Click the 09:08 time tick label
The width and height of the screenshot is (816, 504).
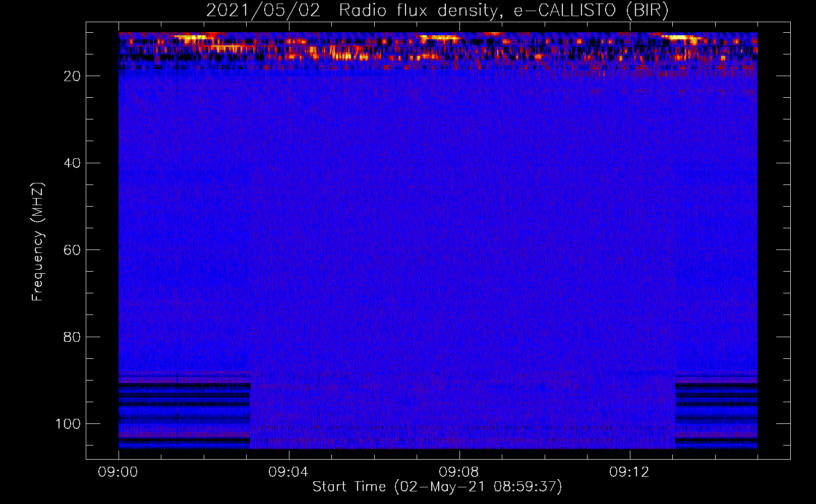click(x=459, y=472)
